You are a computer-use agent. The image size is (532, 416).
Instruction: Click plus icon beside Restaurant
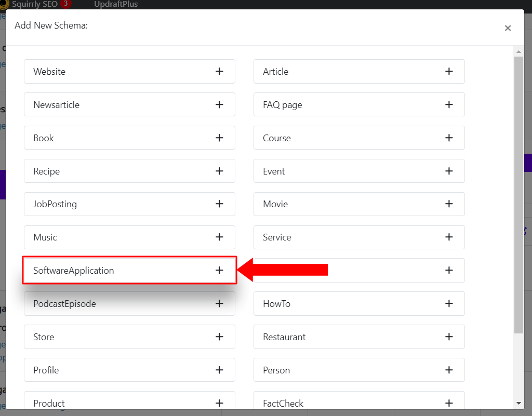pyautogui.click(x=449, y=337)
